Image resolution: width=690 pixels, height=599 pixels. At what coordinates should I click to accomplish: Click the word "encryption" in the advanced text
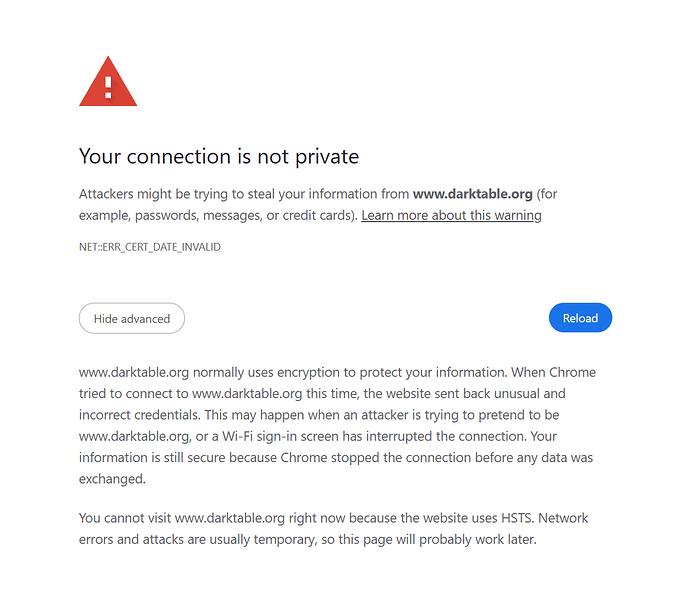tap(303, 373)
